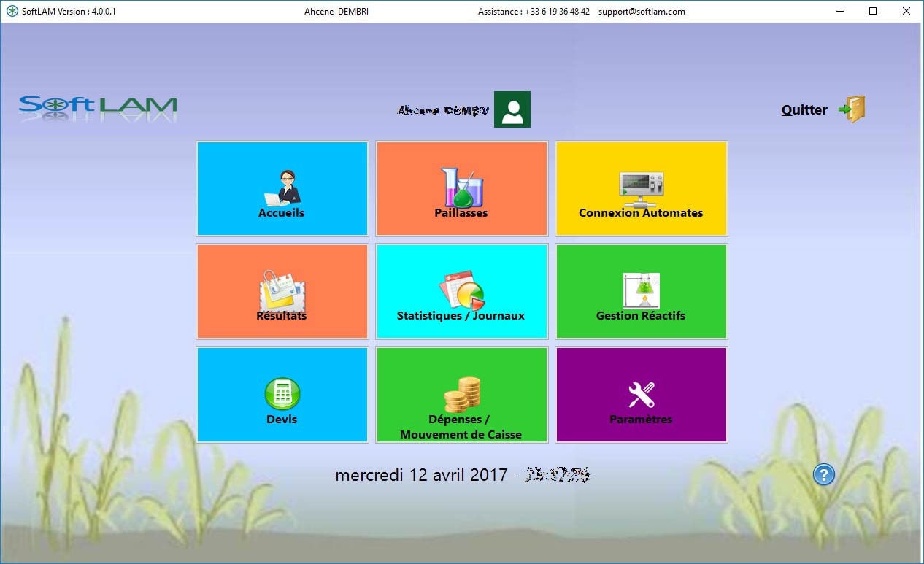Click the date text mercredi 12 avril 2017

tap(421, 475)
